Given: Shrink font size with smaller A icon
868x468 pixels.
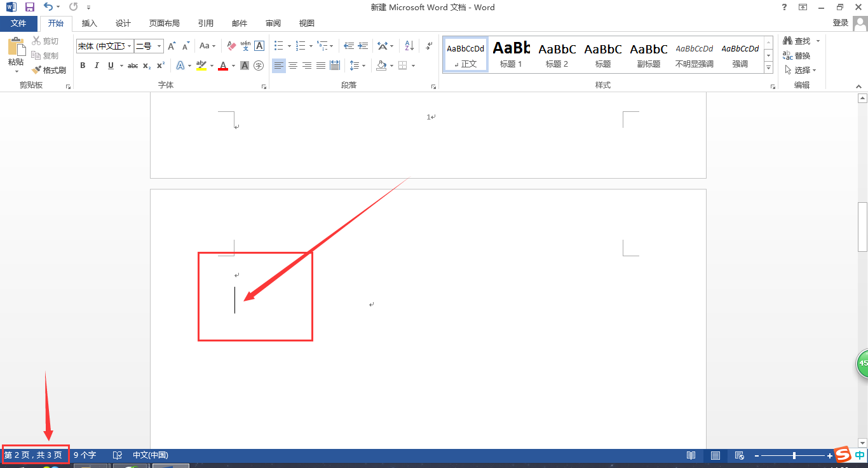Looking at the screenshot, I should coord(186,46).
